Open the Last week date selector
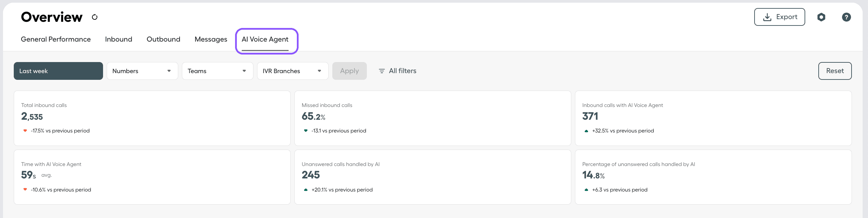The height and width of the screenshot is (218, 868). (58, 71)
